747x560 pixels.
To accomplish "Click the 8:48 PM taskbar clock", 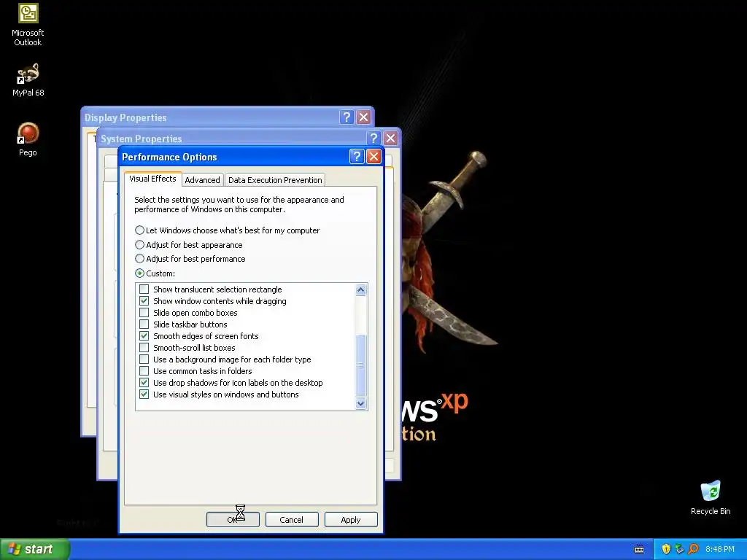I will 720,549.
